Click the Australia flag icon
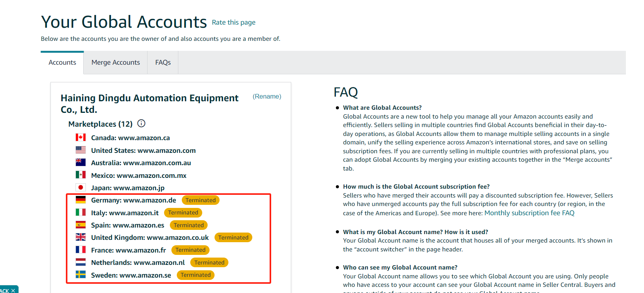 pyautogui.click(x=80, y=162)
